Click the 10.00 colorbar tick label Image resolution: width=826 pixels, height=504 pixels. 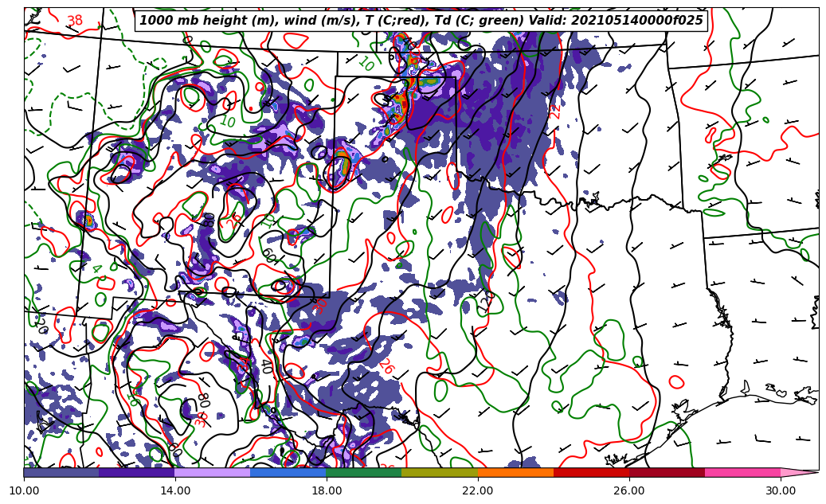tap(24, 490)
